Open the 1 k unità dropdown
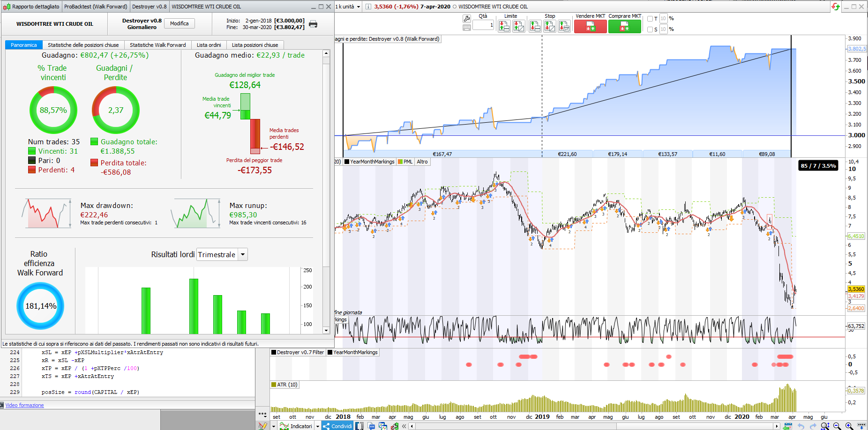 click(348, 7)
